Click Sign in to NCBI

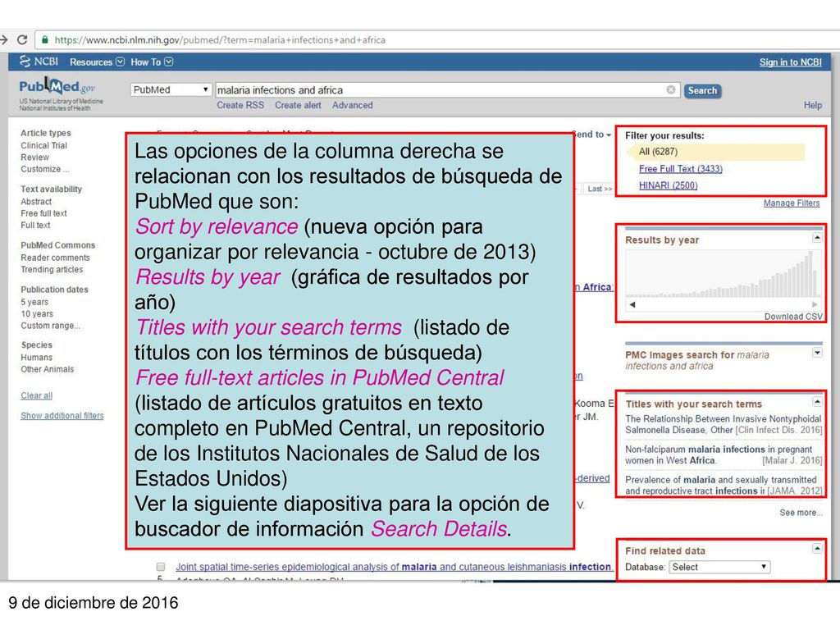tap(791, 62)
